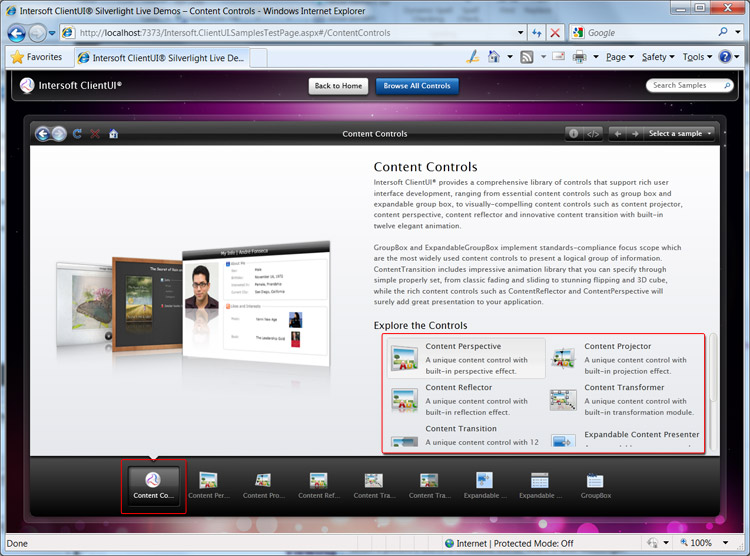Click the blue Help question mark icon
The height and width of the screenshot is (556, 750).
tap(725, 57)
